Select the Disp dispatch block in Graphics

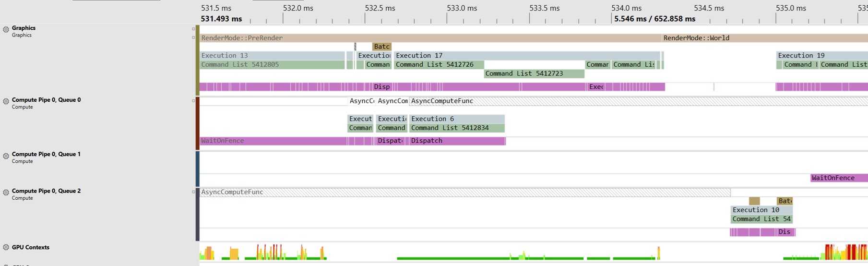[x=382, y=87]
